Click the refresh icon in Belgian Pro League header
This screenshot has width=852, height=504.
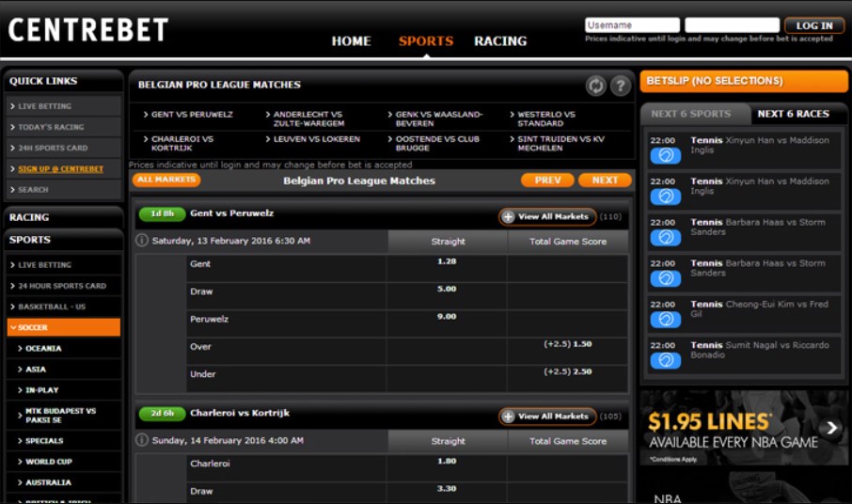(x=596, y=86)
